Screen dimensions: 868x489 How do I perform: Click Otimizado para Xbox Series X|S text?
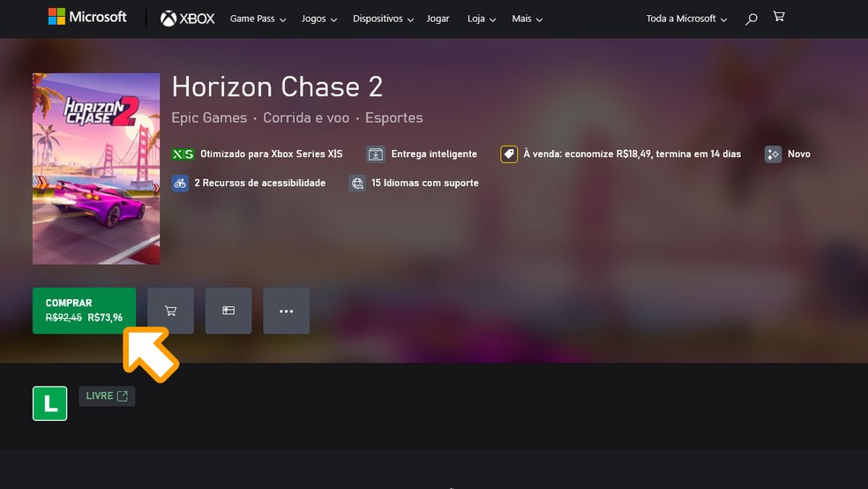272,154
